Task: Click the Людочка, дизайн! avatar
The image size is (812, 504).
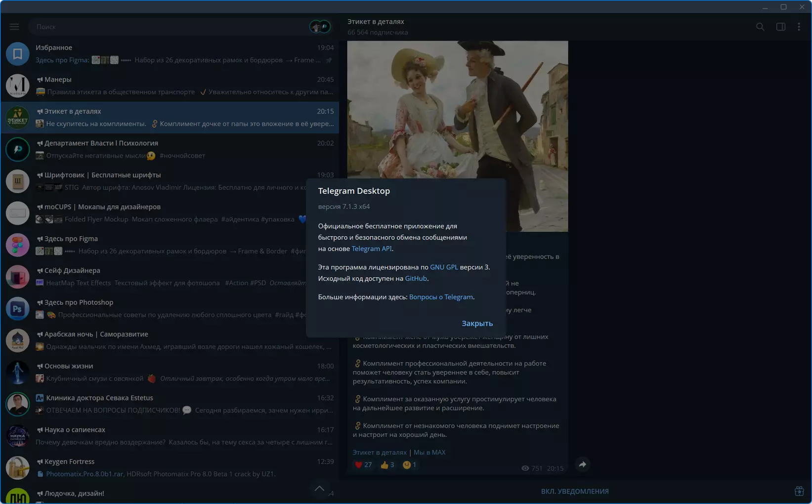Action: pos(17,496)
